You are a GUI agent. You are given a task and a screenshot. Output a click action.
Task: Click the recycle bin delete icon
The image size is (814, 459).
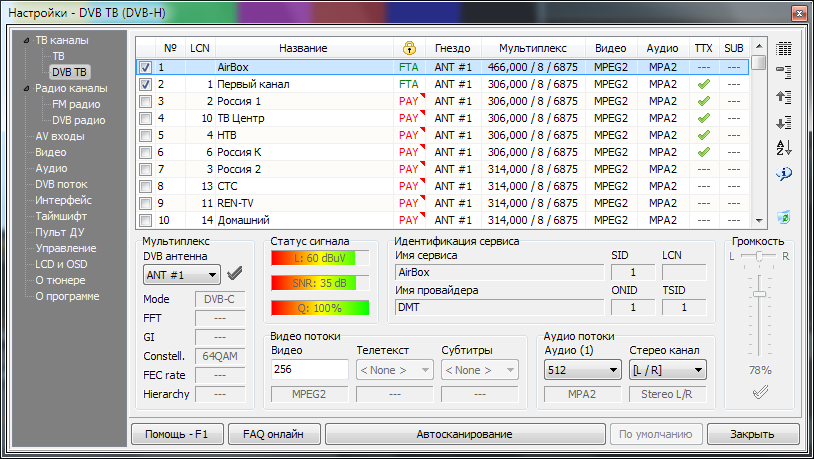pos(784,216)
